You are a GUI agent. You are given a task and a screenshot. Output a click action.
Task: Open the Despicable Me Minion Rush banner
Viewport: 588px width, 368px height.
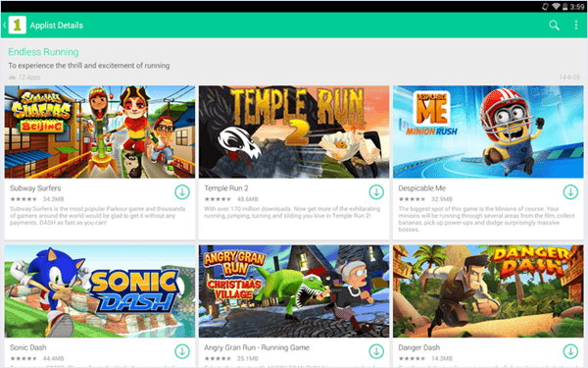[488, 131]
